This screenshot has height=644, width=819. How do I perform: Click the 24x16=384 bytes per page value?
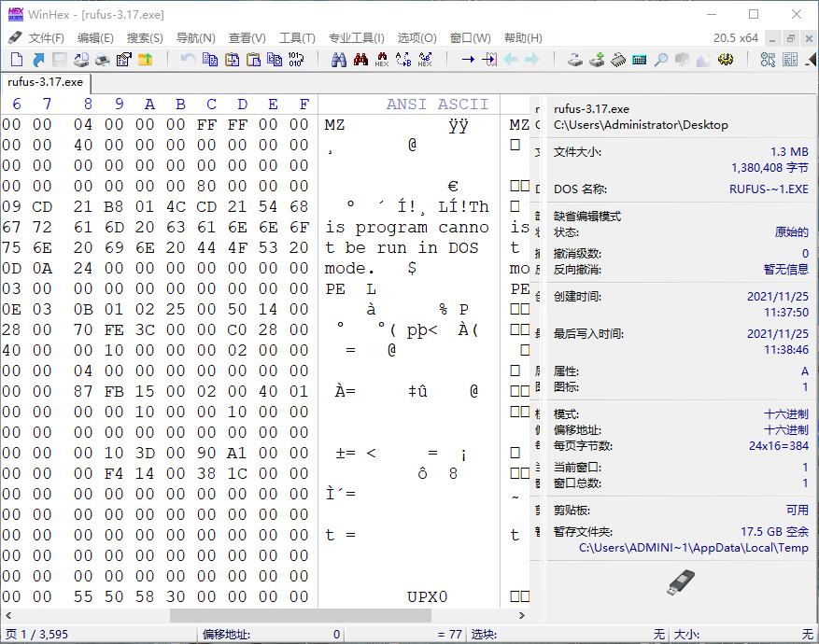(x=778, y=446)
